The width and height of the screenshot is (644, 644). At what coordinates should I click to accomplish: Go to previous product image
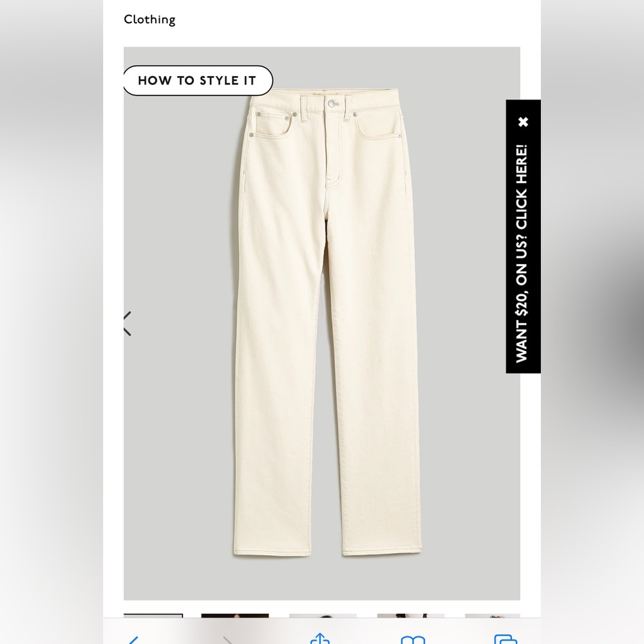click(x=128, y=324)
